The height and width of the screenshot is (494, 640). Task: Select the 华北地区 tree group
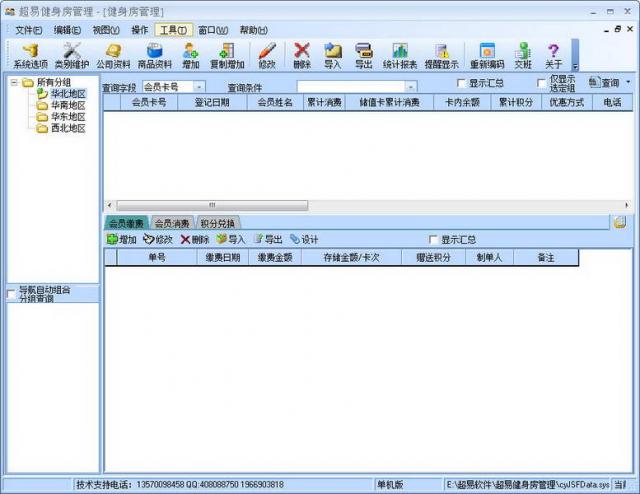[68, 94]
